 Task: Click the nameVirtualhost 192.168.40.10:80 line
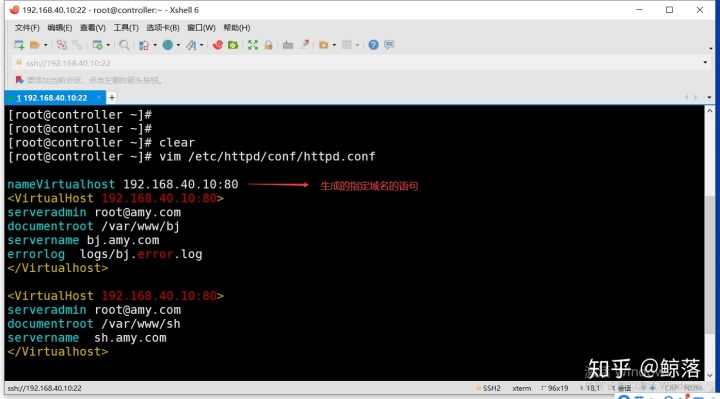click(x=123, y=185)
